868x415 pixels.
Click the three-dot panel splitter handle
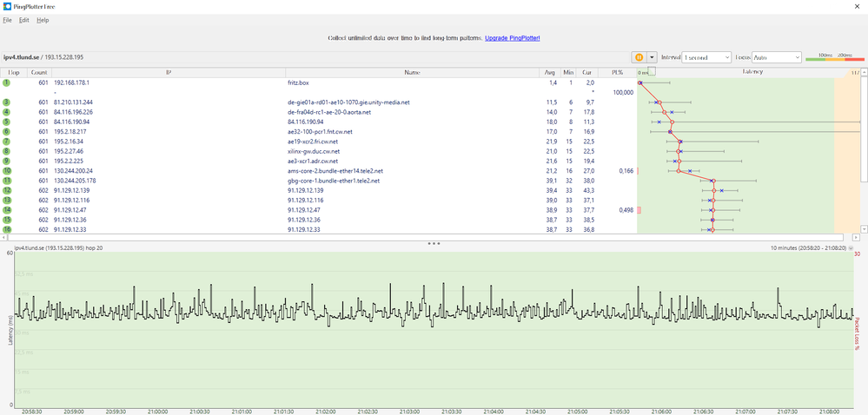[434, 244]
